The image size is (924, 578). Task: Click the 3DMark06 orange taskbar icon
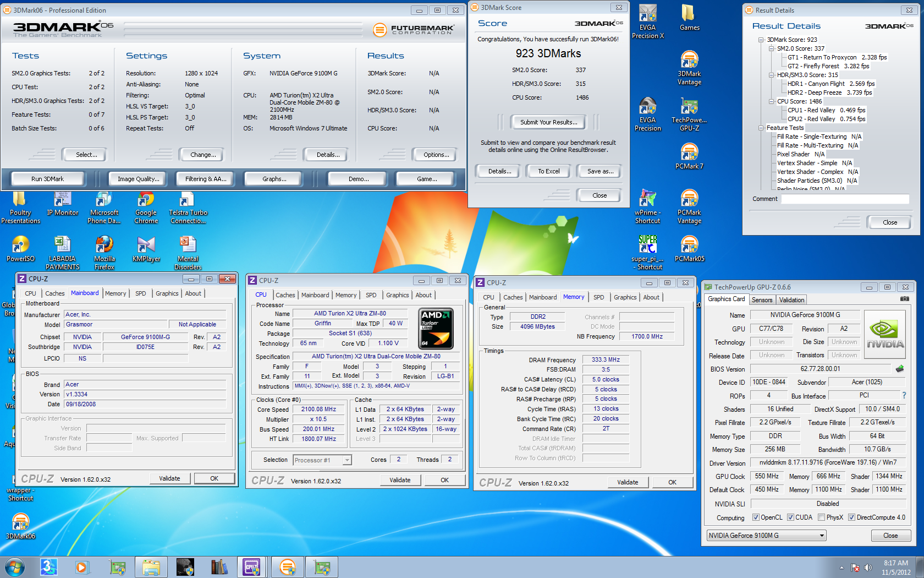coord(287,567)
